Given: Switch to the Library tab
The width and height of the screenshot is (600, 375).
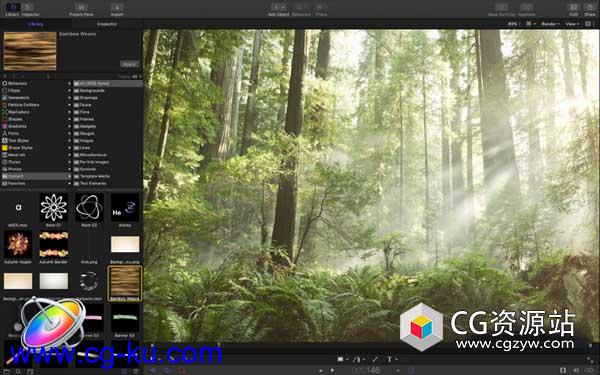Looking at the screenshot, I should 36,24.
